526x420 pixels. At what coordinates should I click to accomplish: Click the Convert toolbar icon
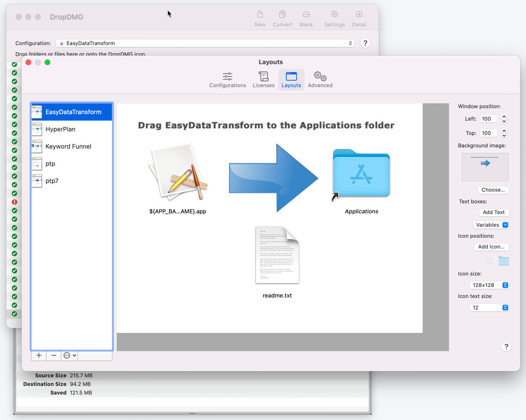coord(283,19)
